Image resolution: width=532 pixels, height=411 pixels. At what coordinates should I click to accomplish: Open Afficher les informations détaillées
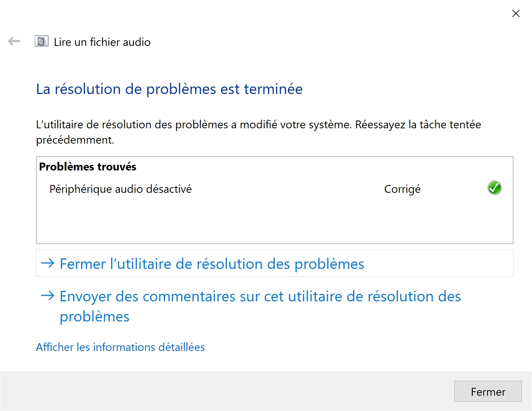(120, 347)
